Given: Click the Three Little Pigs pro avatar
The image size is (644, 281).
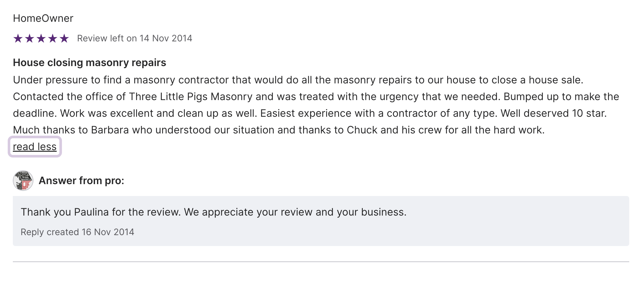Looking at the screenshot, I should [23, 181].
